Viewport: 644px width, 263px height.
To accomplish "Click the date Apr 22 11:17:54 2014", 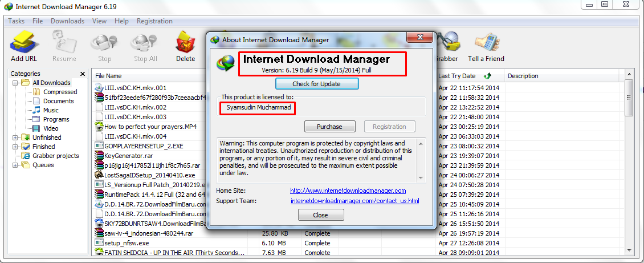I will pyautogui.click(x=468, y=87).
